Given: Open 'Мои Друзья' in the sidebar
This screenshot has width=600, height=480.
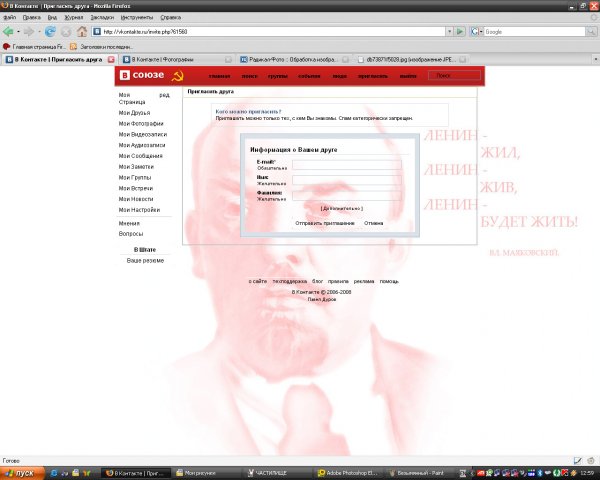Looking at the screenshot, I should (134, 113).
